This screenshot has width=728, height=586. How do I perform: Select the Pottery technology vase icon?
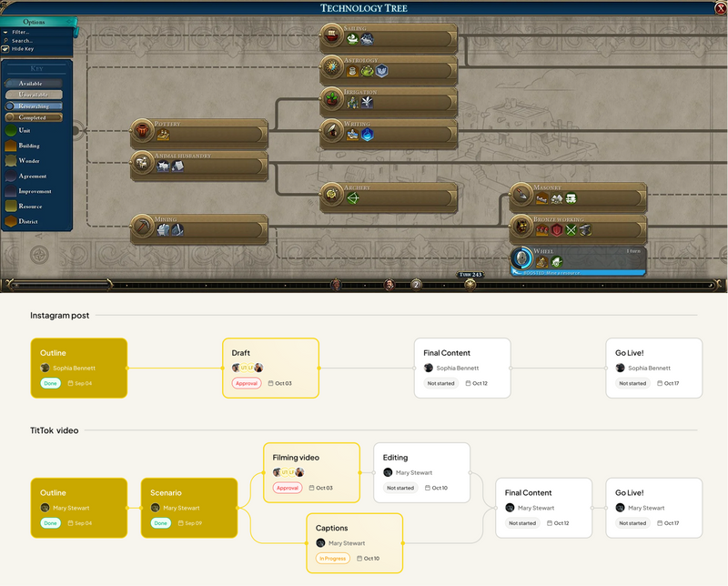point(142,130)
